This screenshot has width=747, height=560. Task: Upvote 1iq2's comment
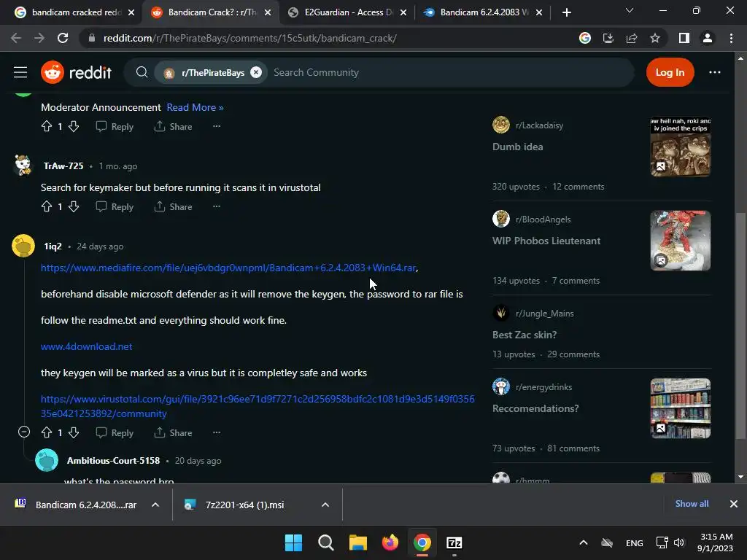(47, 432)
